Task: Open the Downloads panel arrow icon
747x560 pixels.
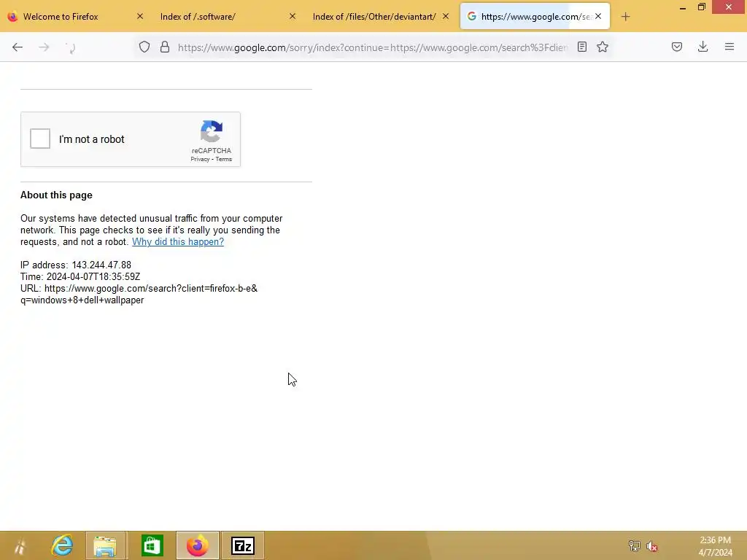Action: point(703,47)
